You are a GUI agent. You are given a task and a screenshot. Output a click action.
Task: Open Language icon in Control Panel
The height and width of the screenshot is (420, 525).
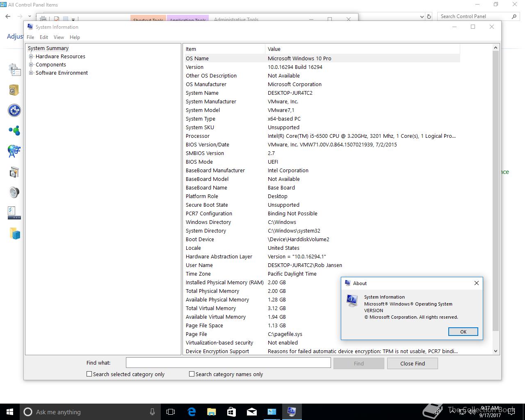(x=14, y=151)
